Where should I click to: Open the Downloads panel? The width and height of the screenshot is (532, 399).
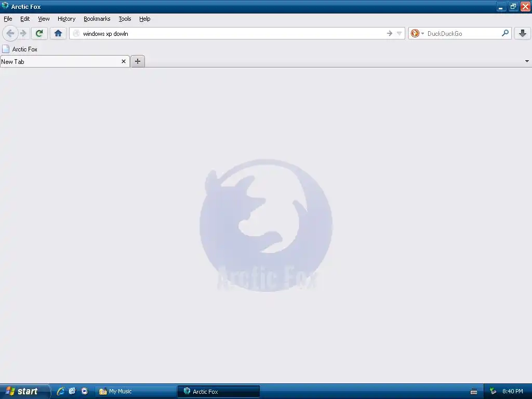[x=523, y=33]
